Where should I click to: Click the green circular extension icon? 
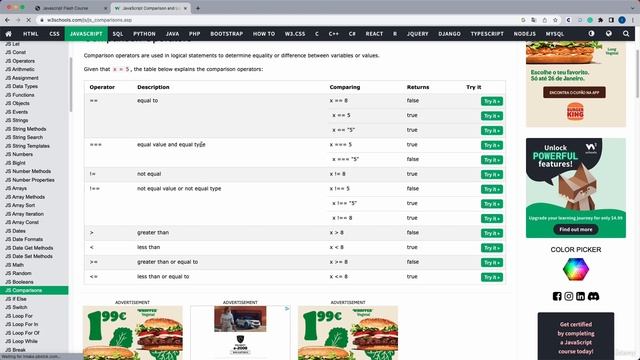point(590,20)
